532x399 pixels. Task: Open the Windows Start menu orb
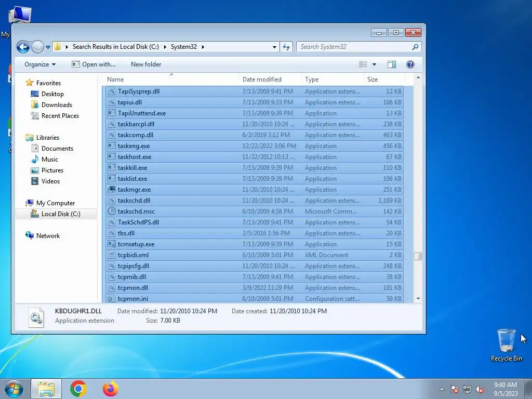pos(14,389)
